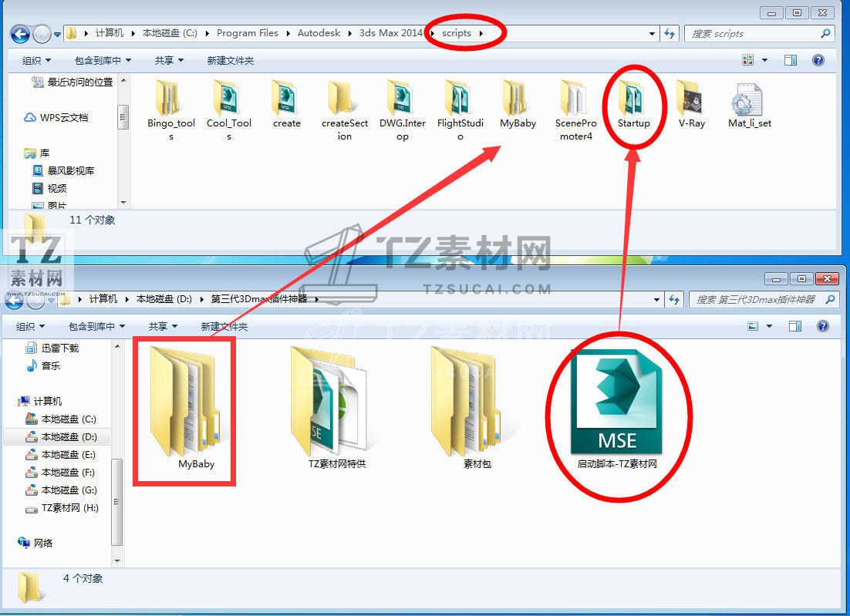Select 本地磁盘 (D:) in the sidebar
Screen dimensions: 850x616
(x=61, y=436)
